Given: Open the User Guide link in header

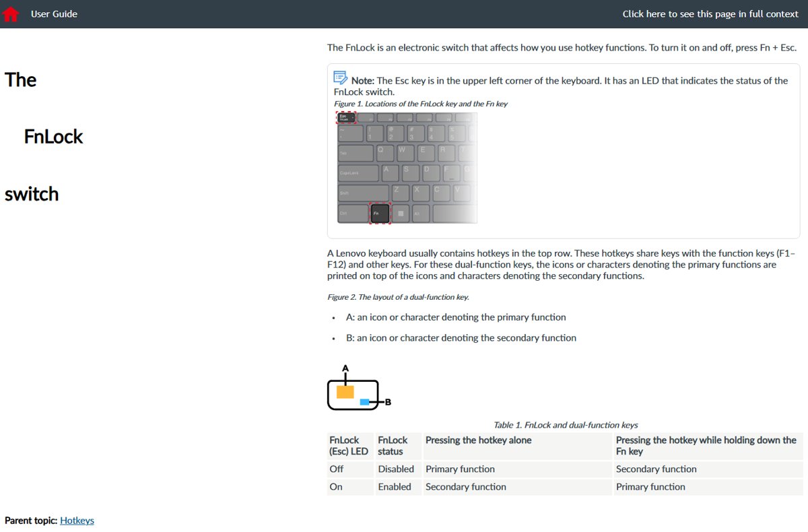Looking at the screenshot, I should pos(54,13).
